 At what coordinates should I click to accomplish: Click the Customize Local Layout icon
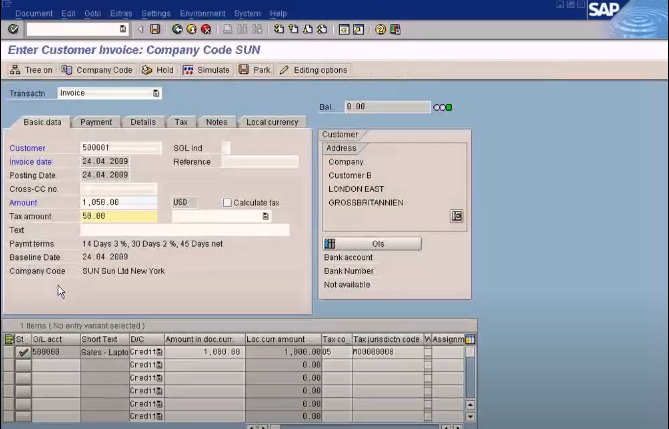coord(395,29)
